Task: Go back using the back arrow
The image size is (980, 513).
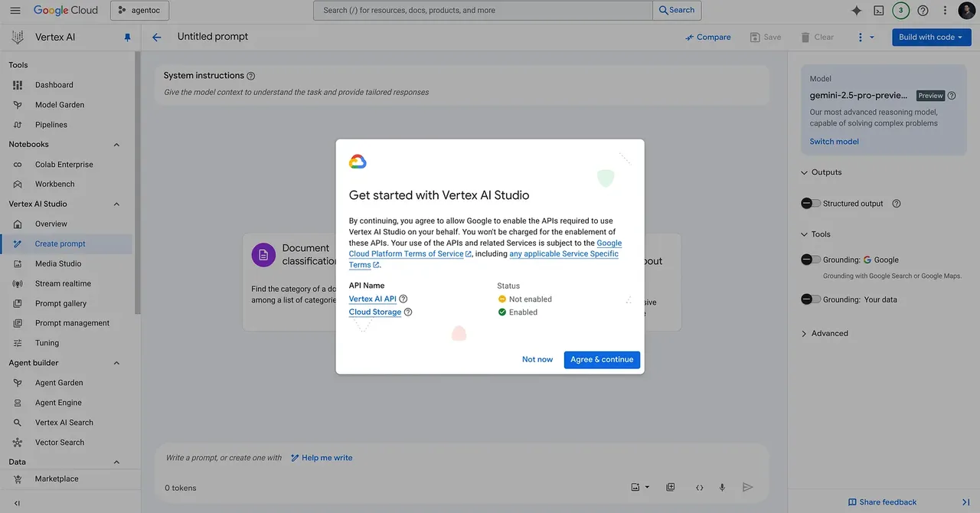Action: click(157, 37)
